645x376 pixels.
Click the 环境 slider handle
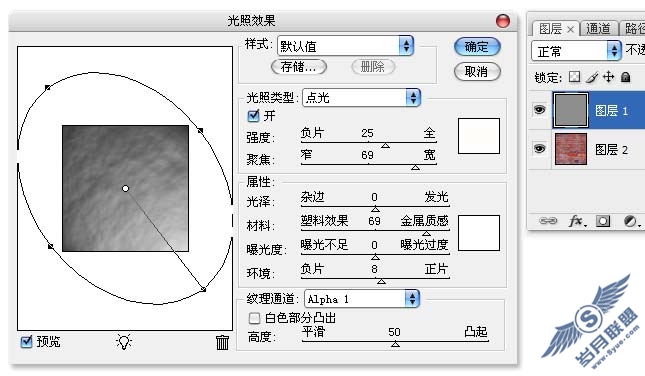click(381, 281)
